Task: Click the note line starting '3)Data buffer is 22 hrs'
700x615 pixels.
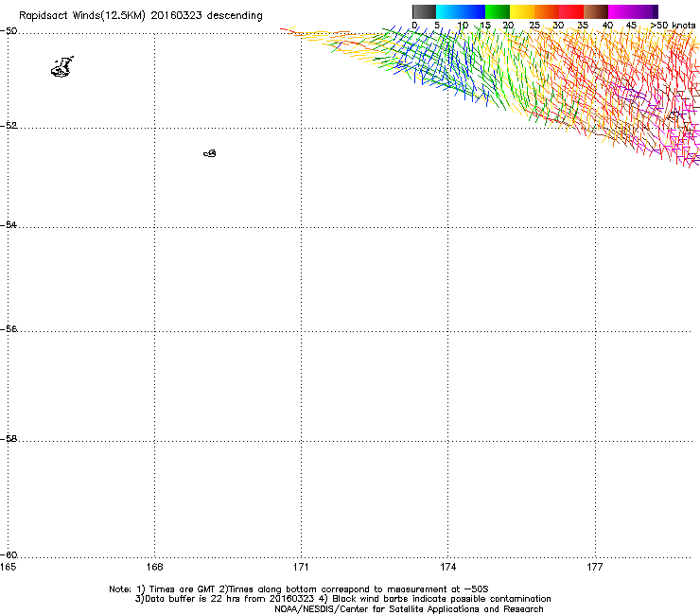Action: coord(342,599)
